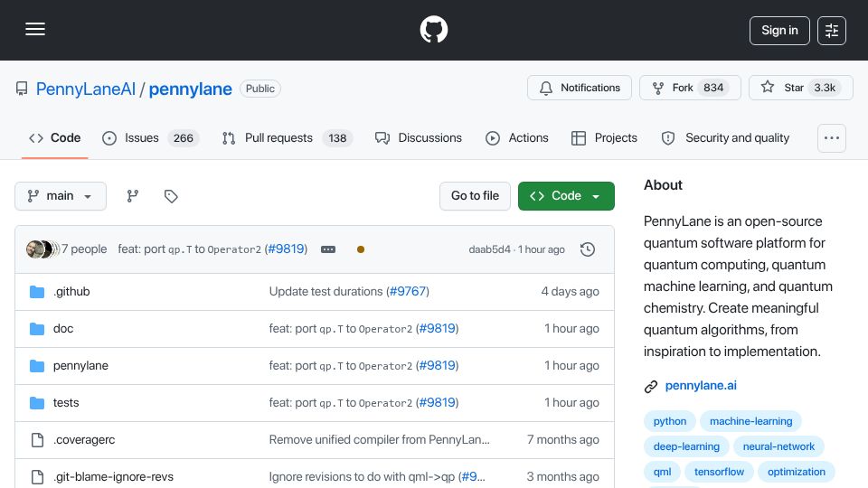Click the 3 months ago timestamp

(x=563, y=477)
